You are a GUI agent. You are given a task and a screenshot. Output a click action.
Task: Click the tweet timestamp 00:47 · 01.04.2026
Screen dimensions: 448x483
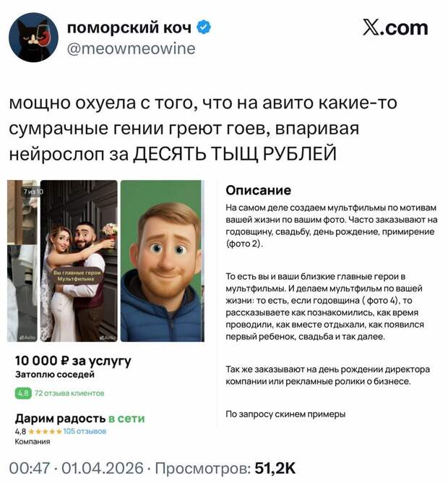coord(77,469)
